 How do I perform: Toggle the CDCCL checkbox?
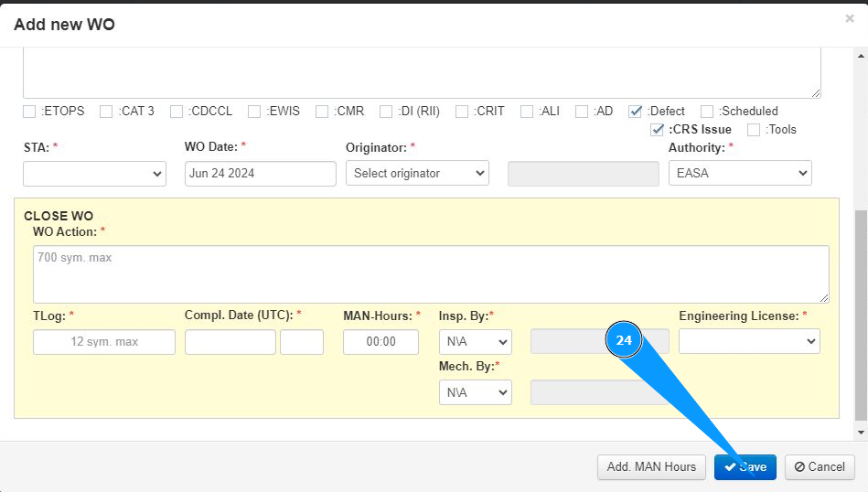point(177,112)
